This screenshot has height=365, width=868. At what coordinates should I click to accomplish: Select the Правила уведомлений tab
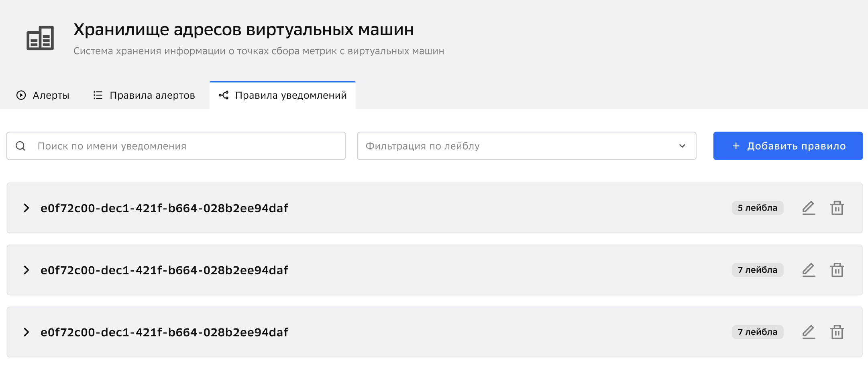283,95
